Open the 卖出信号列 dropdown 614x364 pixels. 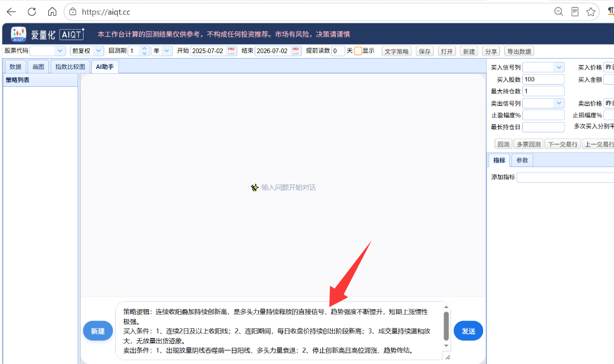[x=543, y=103]
